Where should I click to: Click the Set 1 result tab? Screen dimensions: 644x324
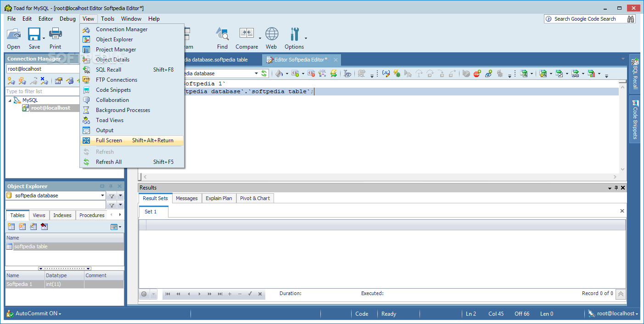click(x=153, y=212)
